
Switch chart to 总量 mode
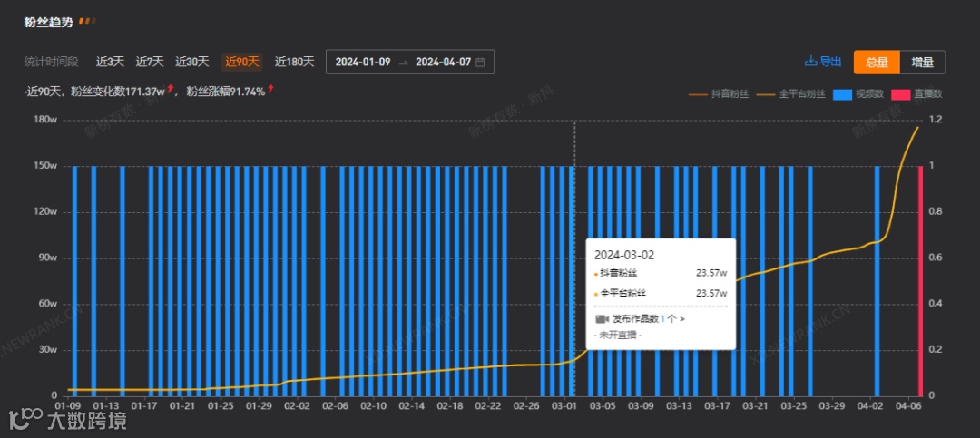tap(877, 62)
